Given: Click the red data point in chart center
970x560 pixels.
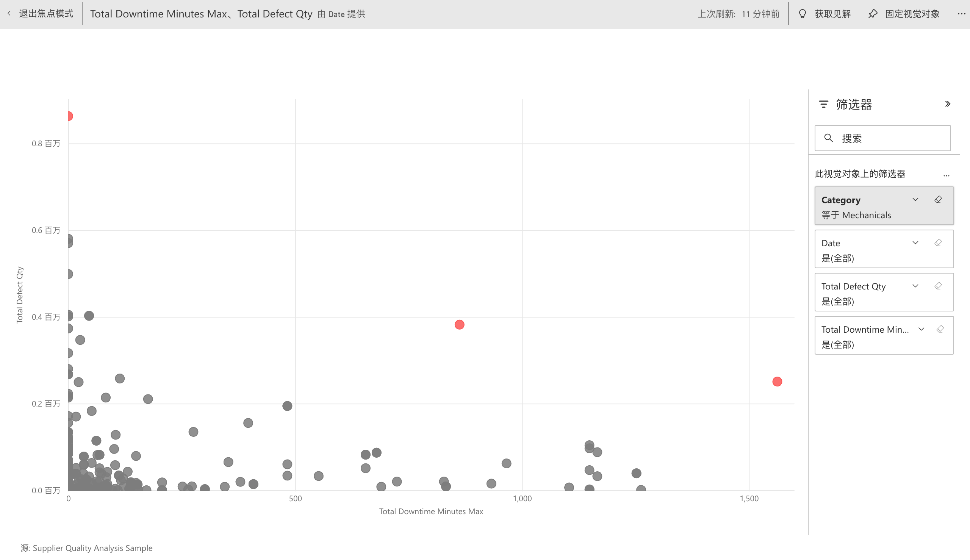Looking at the screenshot, I should (459, 325).
